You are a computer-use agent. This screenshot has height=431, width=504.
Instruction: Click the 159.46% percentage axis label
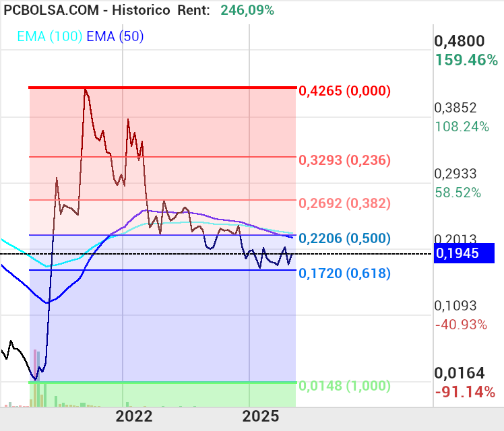click(x=466, y=60)
